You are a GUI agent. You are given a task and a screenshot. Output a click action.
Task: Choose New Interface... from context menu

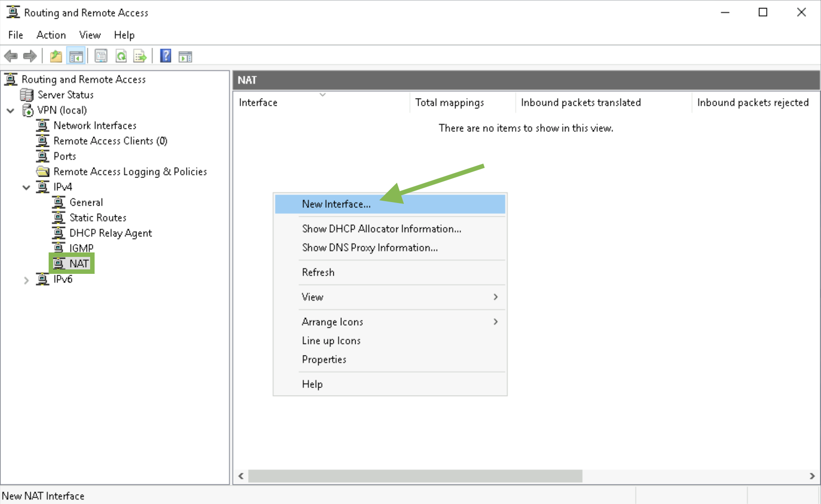click(390, 204)
